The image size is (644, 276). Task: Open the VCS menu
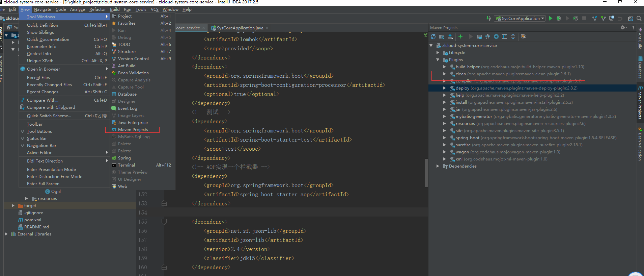coord(155,9)
